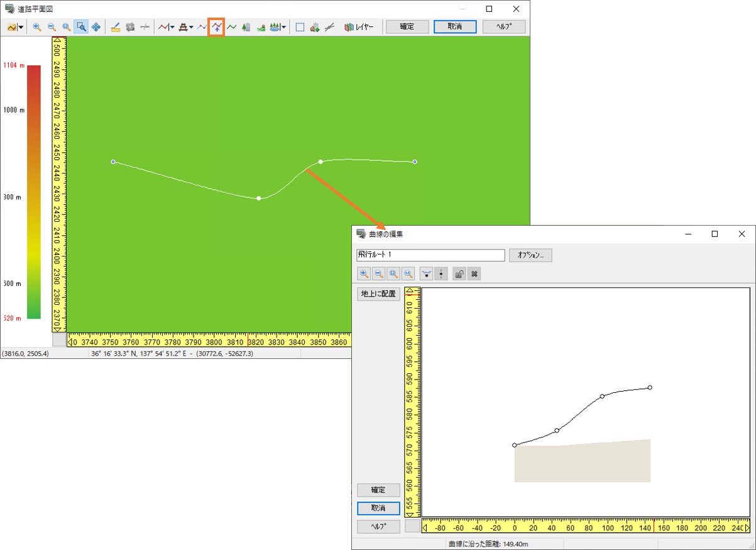Click the curve type icon in road plan toolbar
Image resolution: width=756 pixels, height=550 pixels.
tap(13, 27)
